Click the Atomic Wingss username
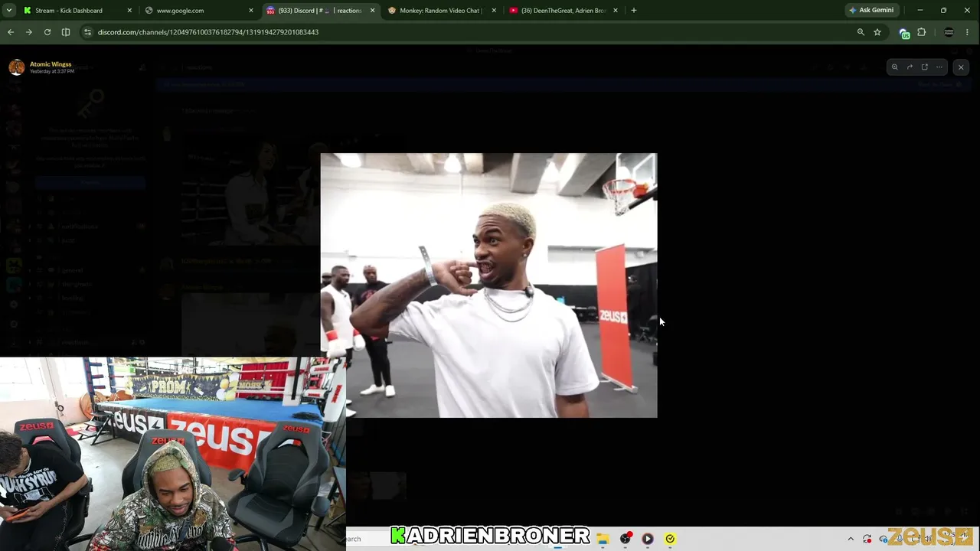980x551 pixels. click(51, 64)
